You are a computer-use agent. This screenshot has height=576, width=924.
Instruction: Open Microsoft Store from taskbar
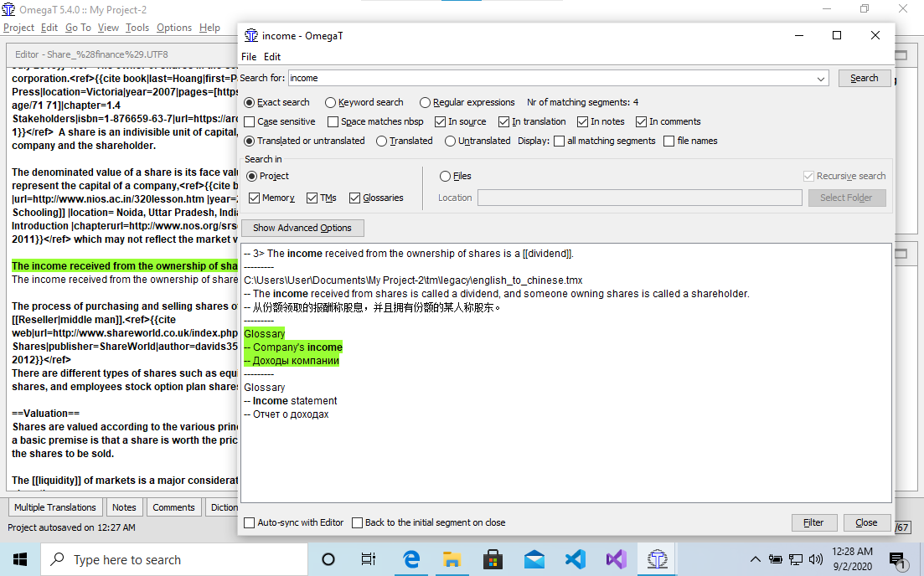point(493,559)
